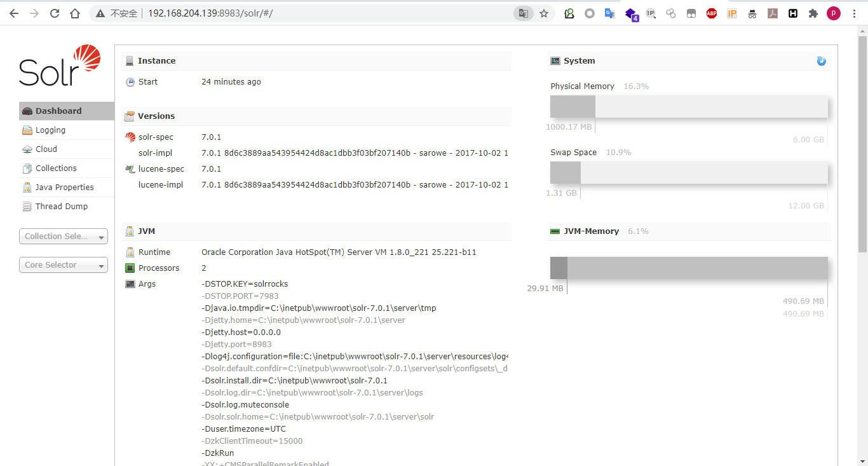Viewport: 868px width, 466px height.
Task: Click the Solr logo
Action: (59, 63)
